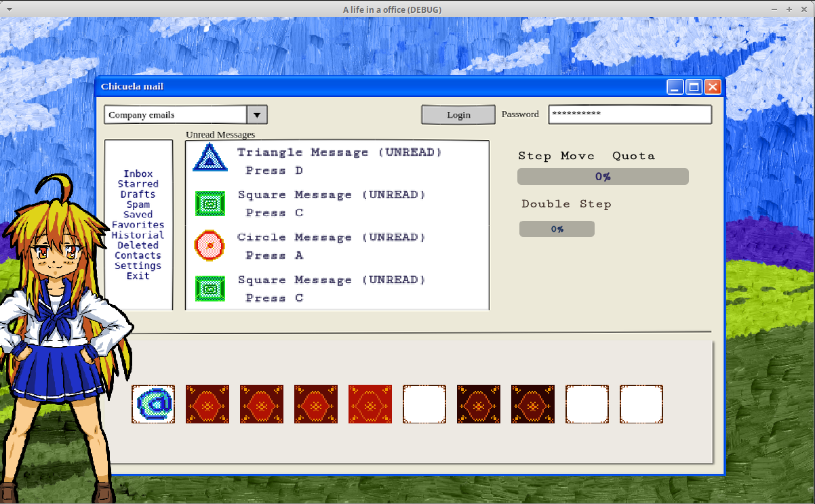Open the Saved folder

(138, 215)
